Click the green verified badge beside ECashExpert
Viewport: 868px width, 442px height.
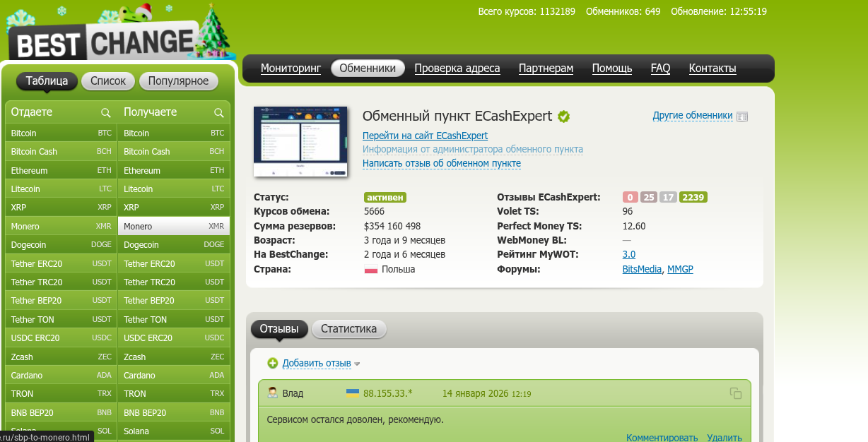tap(563, 117)
